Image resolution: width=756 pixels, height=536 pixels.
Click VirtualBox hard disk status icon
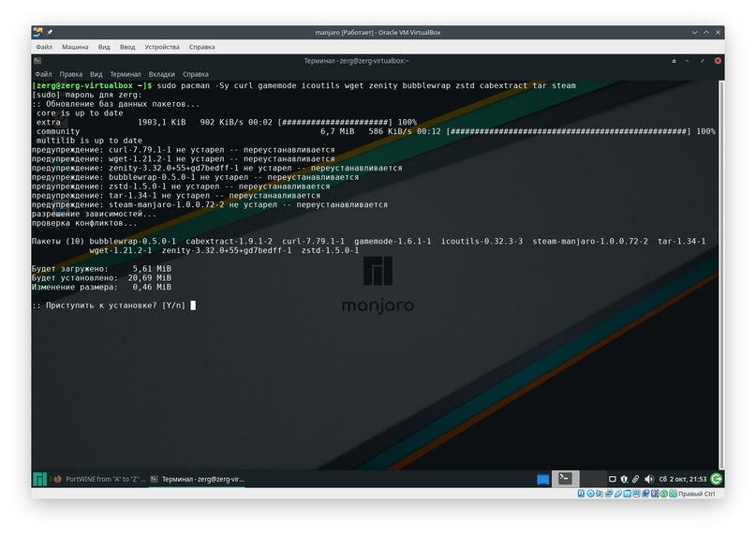point(581,494)
